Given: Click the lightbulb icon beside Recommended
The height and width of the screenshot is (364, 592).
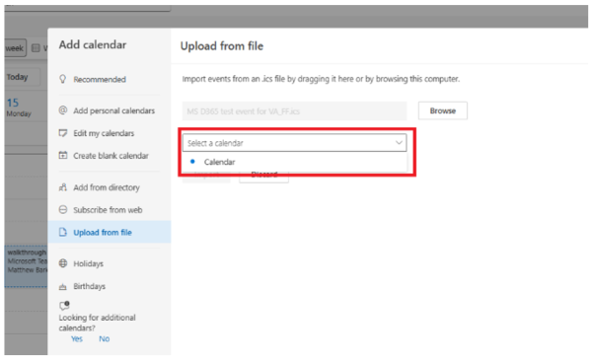Looking at the screenshot, I should pyautogui.click(x=63, y=79).
